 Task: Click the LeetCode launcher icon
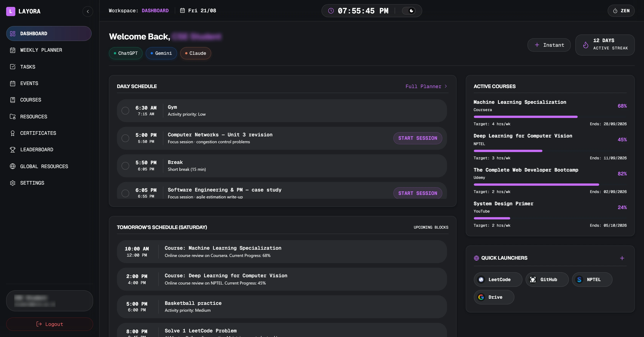[481, 280]
